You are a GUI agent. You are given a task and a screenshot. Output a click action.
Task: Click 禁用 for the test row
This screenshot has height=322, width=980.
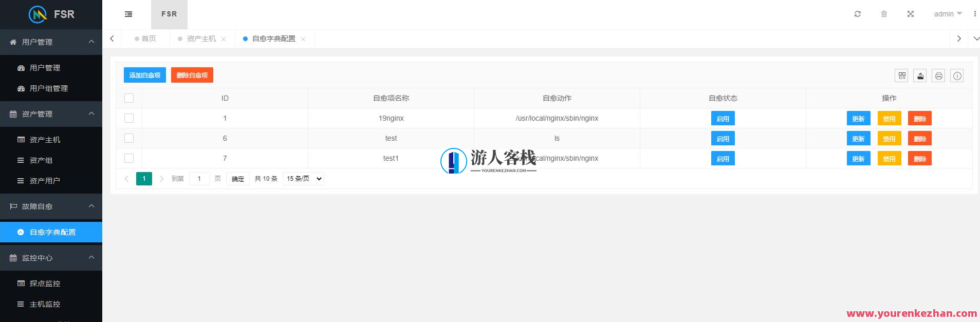[890, 139]
